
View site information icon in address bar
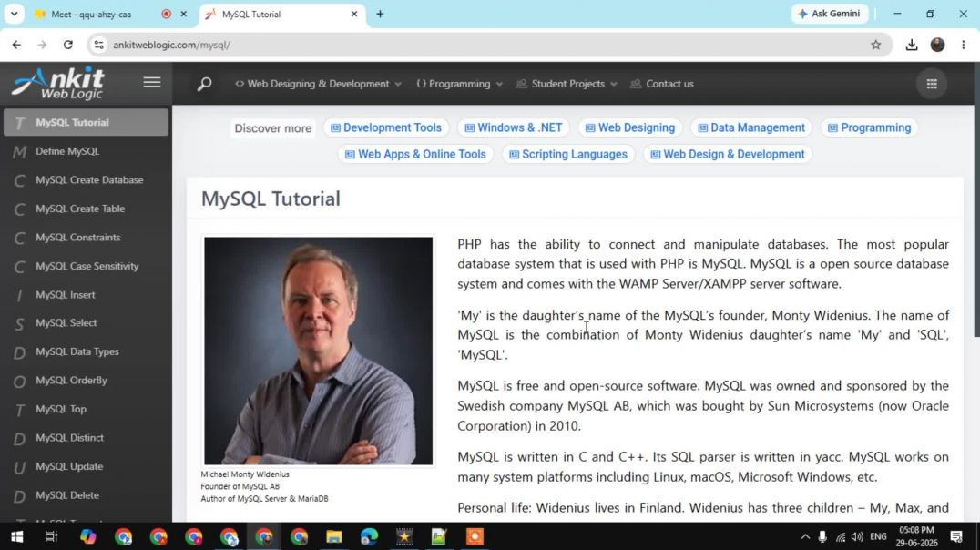click(98, 45)
